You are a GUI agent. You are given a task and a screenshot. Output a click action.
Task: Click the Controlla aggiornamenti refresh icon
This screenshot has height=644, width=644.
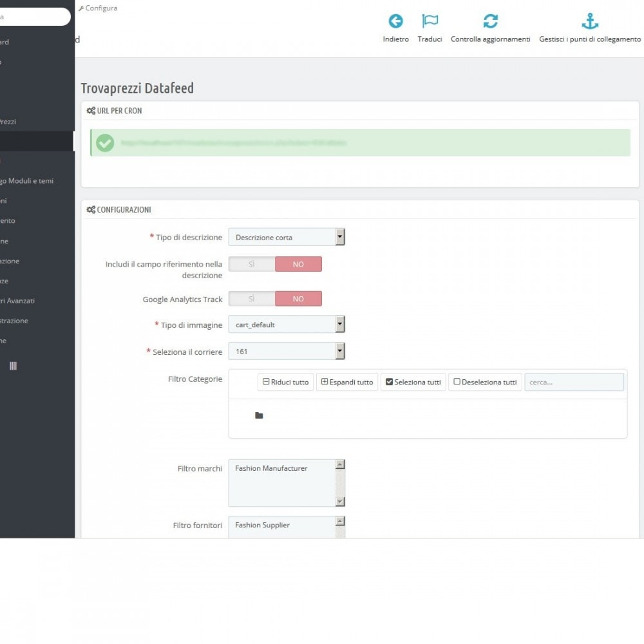pyautogui.click(x=490, y=21)
